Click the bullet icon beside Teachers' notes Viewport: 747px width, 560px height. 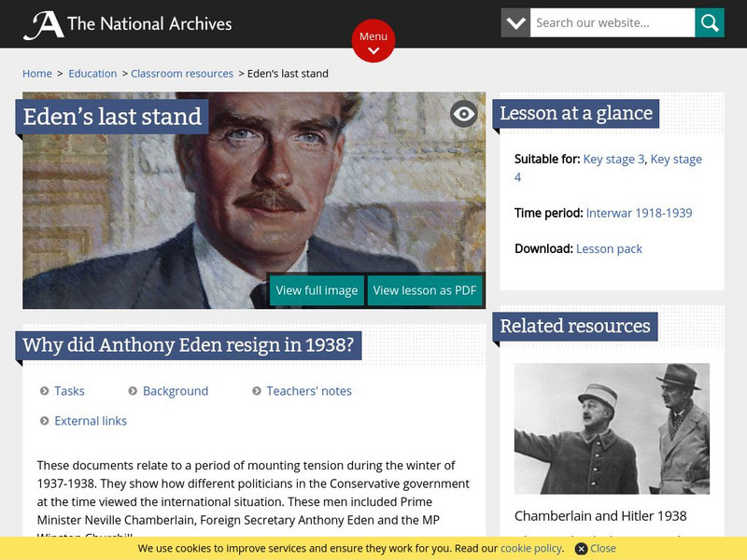coord(257,391)
